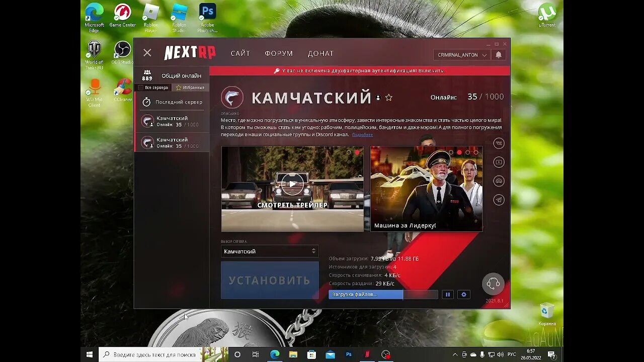The height and width of the screenshot is (362, 644).
Task: Select the Roblox Player desktop icon
Action: pyautogui.click(x=150, y=18)
